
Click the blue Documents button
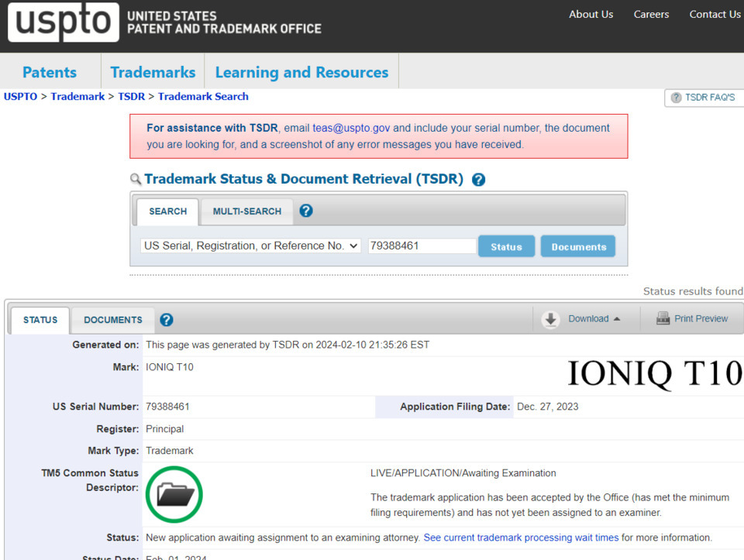point(578,246)
